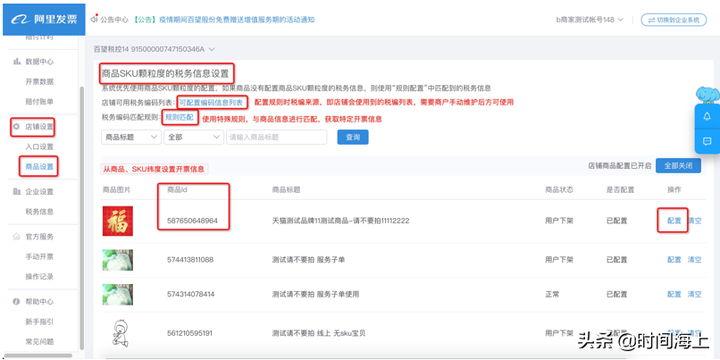Click the sidebar vertical scrollbar

pyautogui.click(x=82, y=218)
